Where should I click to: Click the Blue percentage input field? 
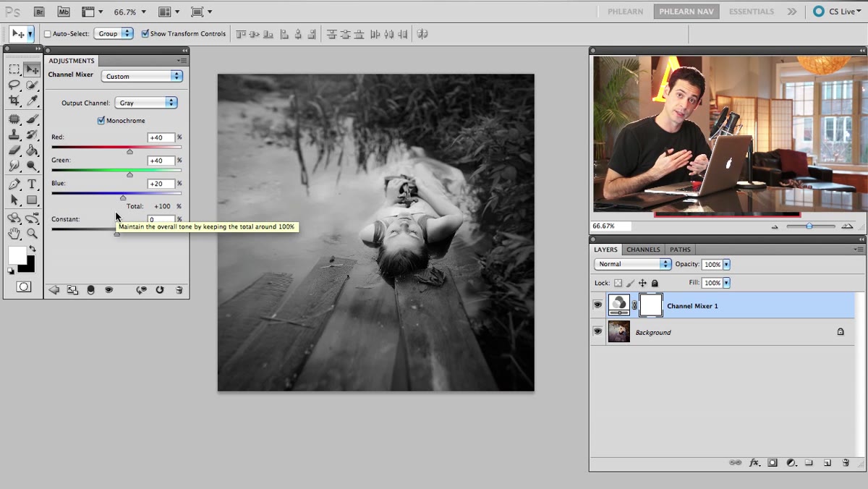(161, 184)
